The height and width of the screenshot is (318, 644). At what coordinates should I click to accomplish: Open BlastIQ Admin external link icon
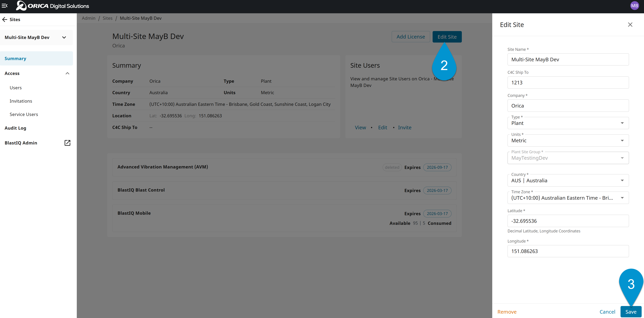[x=67, y=143]
